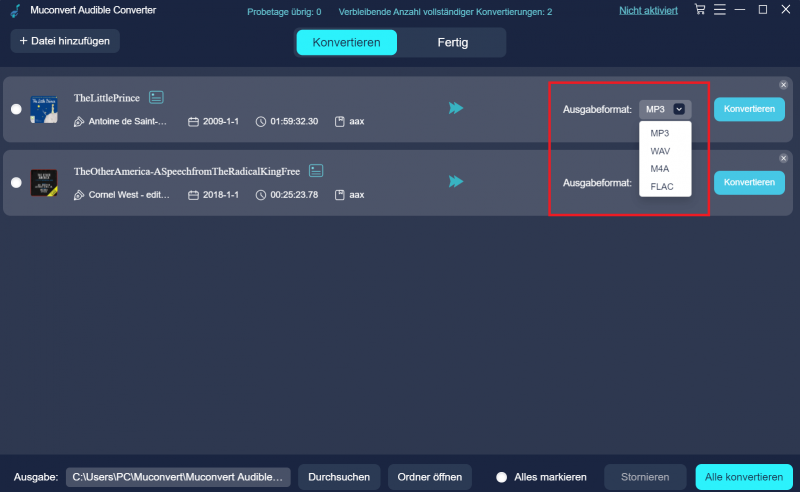Open chapter info icon for TheOtherAmerica
The image size is (800, 492).
point(316,170)
